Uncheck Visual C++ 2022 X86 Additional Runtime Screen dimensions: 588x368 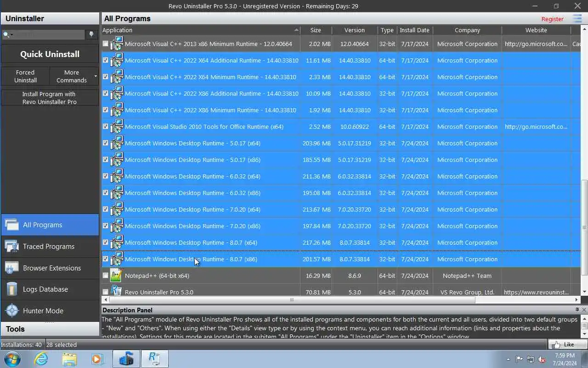coord(106,93)
